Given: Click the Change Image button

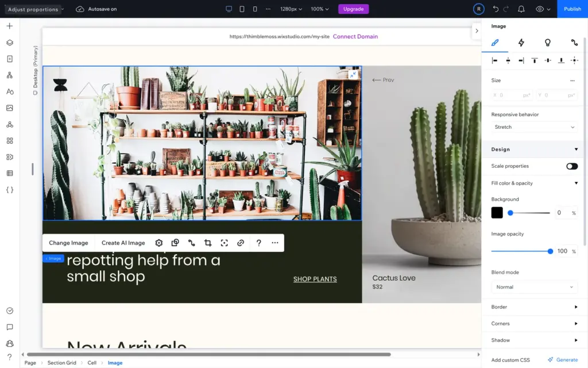Looking at the screenshot, I should (68, 243).
